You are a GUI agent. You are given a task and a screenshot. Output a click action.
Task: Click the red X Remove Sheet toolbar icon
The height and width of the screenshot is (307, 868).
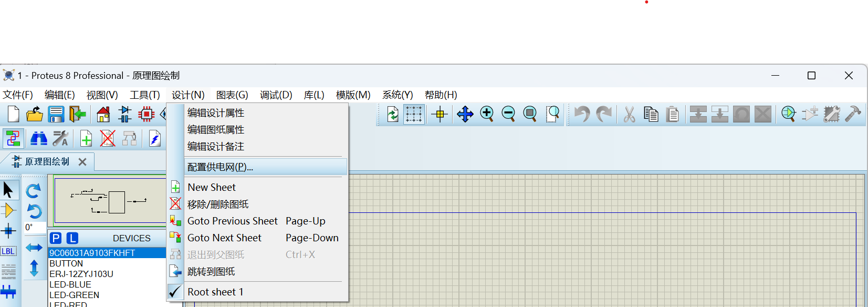pyautogui.click(x=108, y=139)
